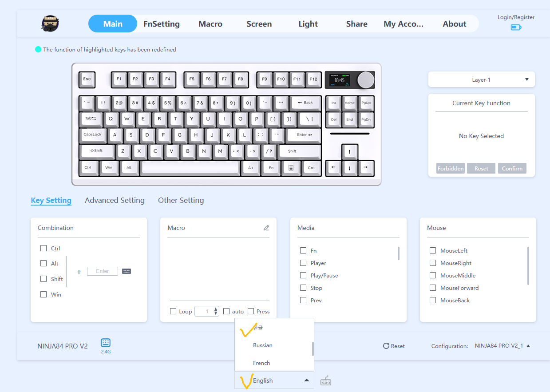Open the My Account tab
Screen dimensions: 550x392
pos(404,24)
